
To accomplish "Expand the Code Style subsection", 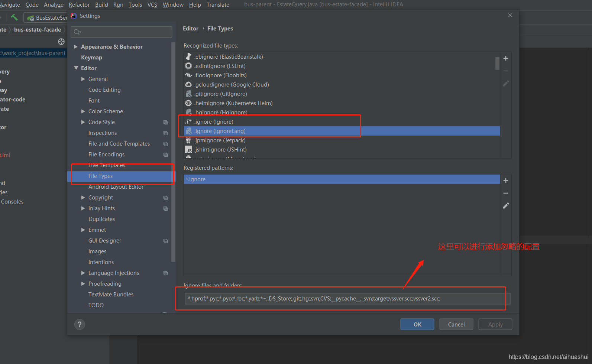I will tap(83, 122).
